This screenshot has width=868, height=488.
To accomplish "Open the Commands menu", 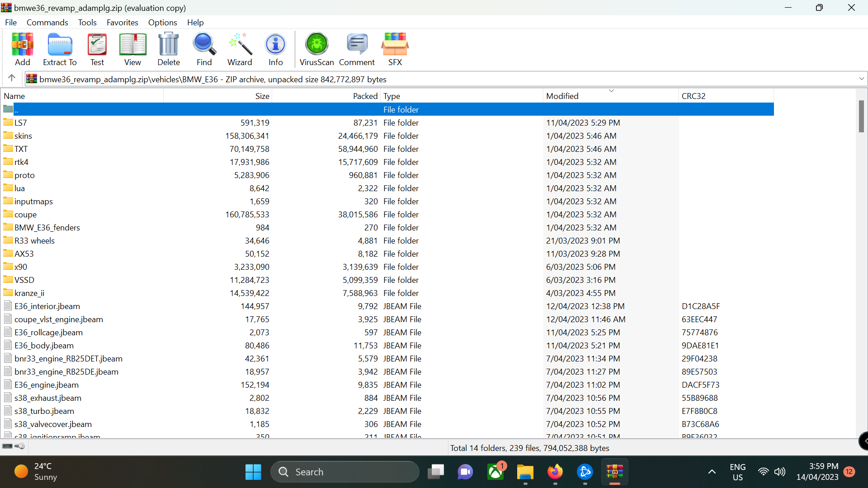I will tap(47, 22).
